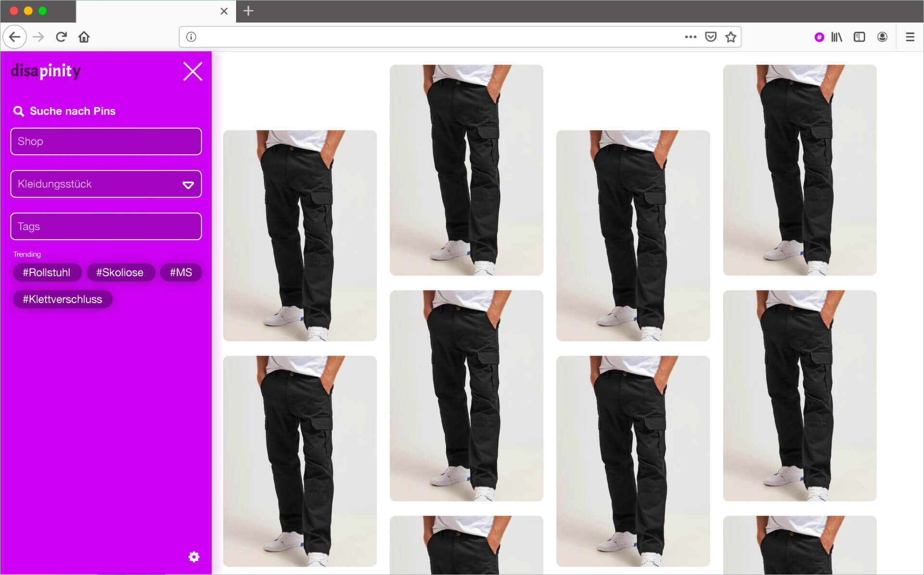Viewport: 924px width, 575px height.
Task: Open a new browser tab
Action: coord(248,11)
